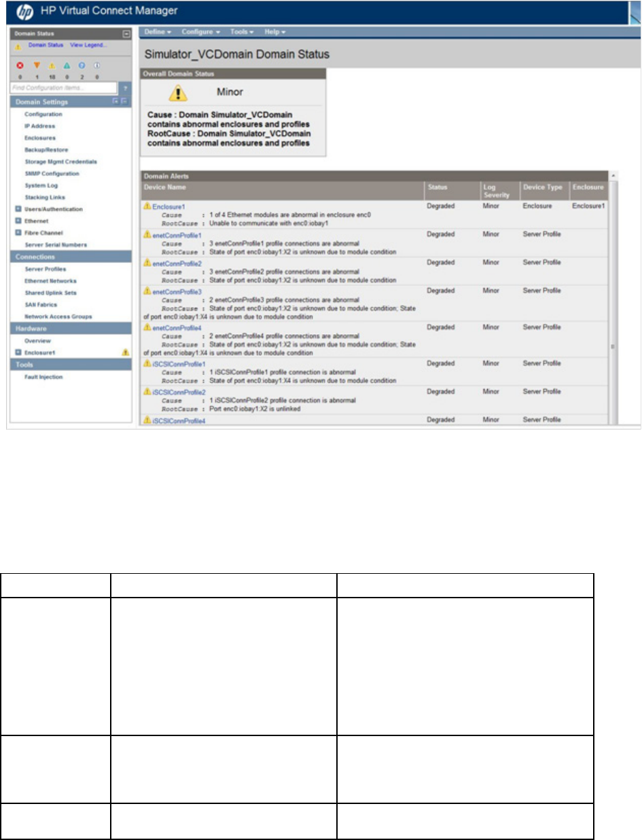Click the warning icon next to iSCSIConnProfile2
Screen dimensions: 642x840
147,392
